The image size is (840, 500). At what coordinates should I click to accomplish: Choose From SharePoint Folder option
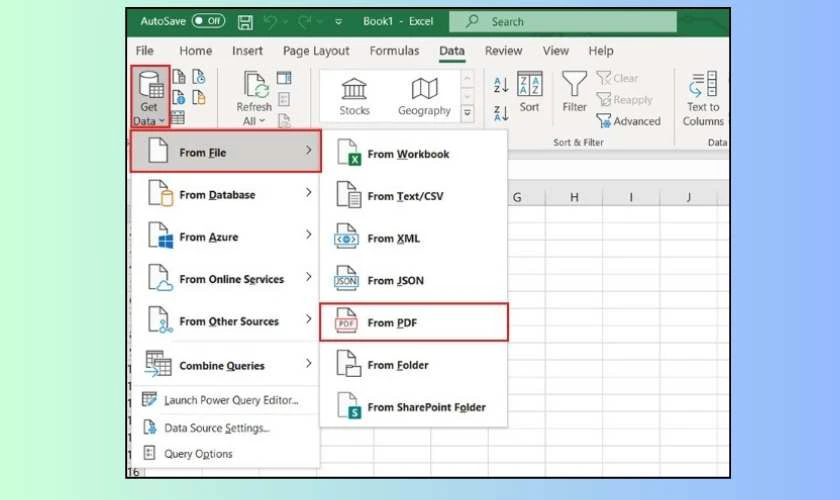pyautogui.click(x=414, y=407)
